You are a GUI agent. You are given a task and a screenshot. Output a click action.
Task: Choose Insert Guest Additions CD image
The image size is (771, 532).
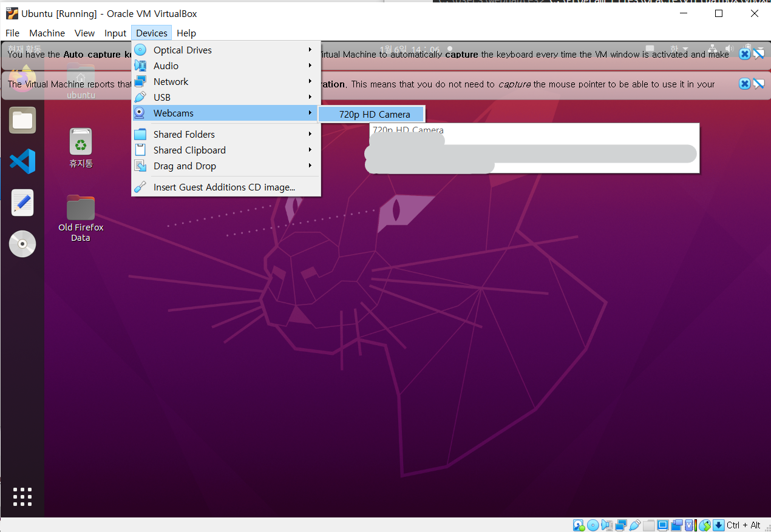(226, 187)
